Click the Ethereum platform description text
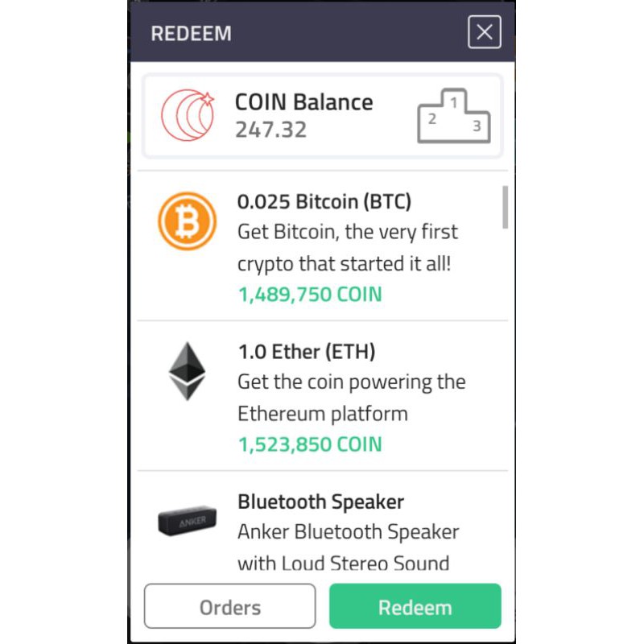 (x=352, y=398)
